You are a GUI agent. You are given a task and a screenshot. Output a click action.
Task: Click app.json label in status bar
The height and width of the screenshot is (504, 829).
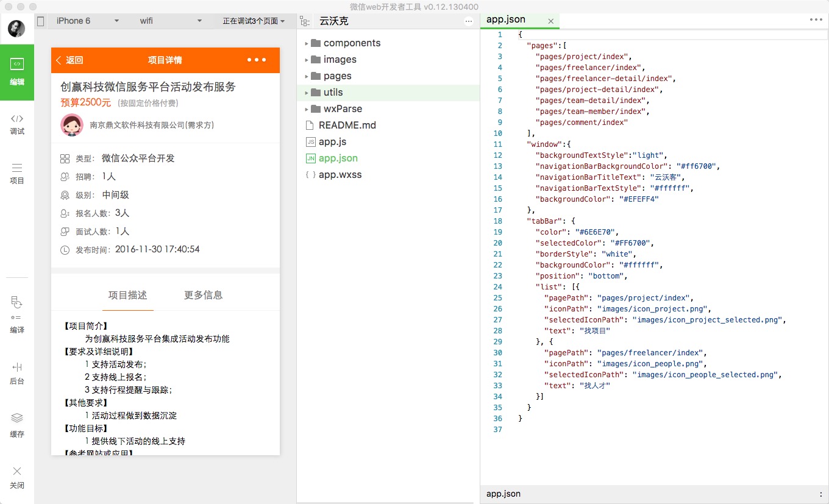point(503,494)
